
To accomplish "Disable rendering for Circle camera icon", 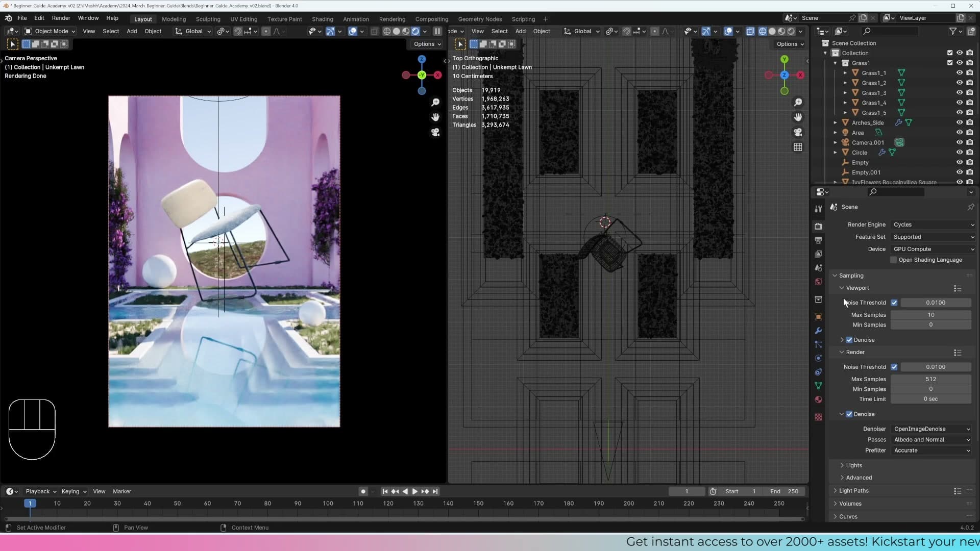I will coord(970,153).
